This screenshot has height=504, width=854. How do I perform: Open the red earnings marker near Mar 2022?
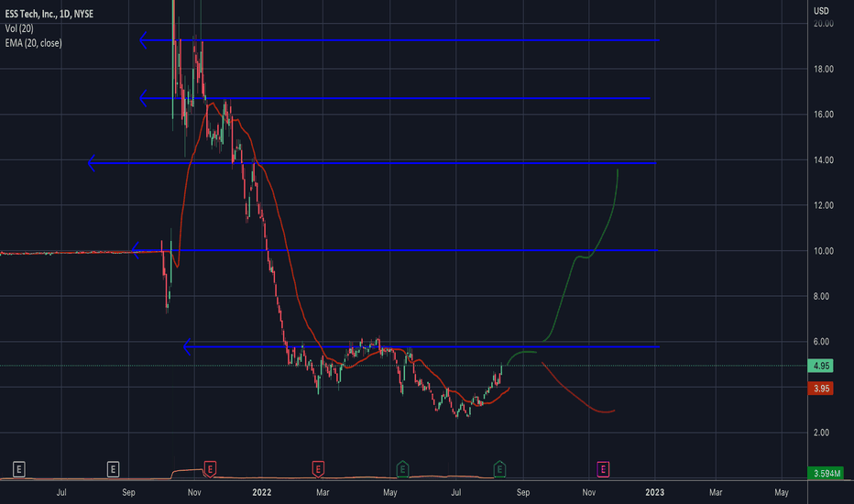(x=318, y=469)
